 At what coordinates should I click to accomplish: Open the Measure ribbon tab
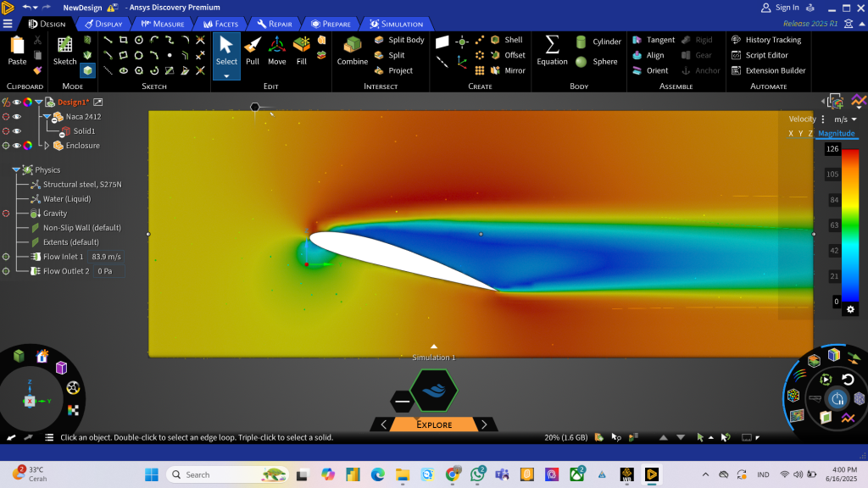163,24
